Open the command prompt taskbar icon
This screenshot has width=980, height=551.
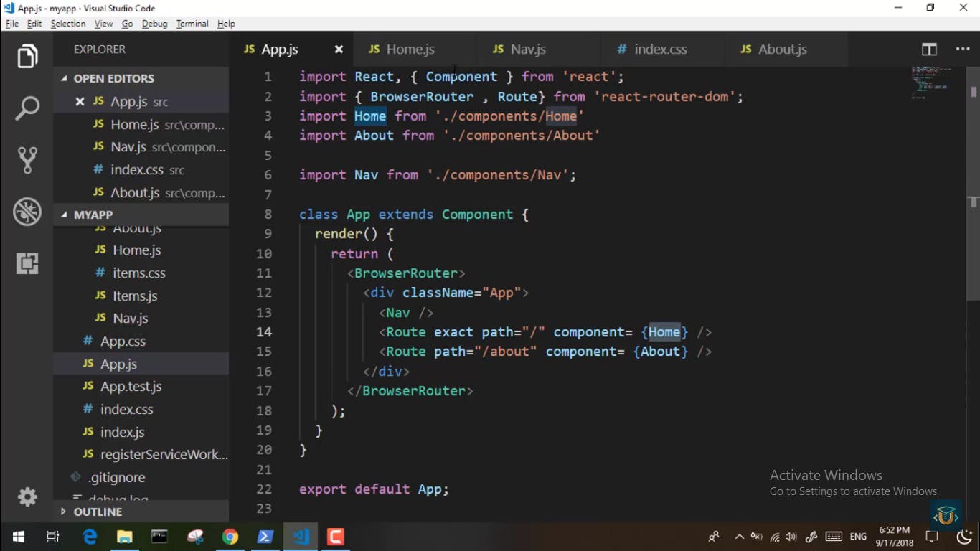159,537
